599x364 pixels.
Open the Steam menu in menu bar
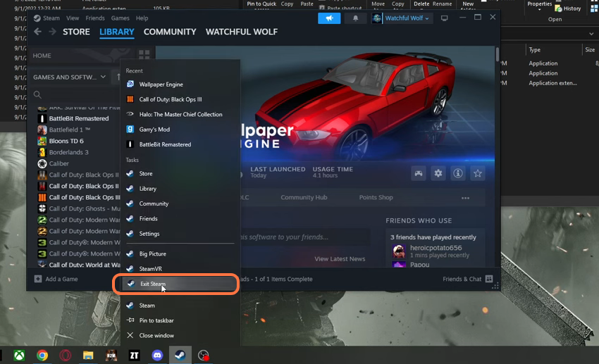click(51, 18)
